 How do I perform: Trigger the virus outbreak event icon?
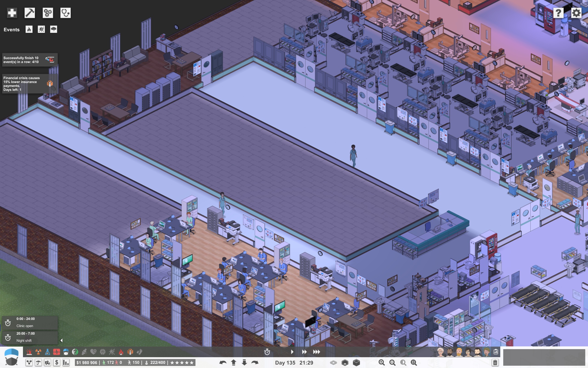click(41, 29)
